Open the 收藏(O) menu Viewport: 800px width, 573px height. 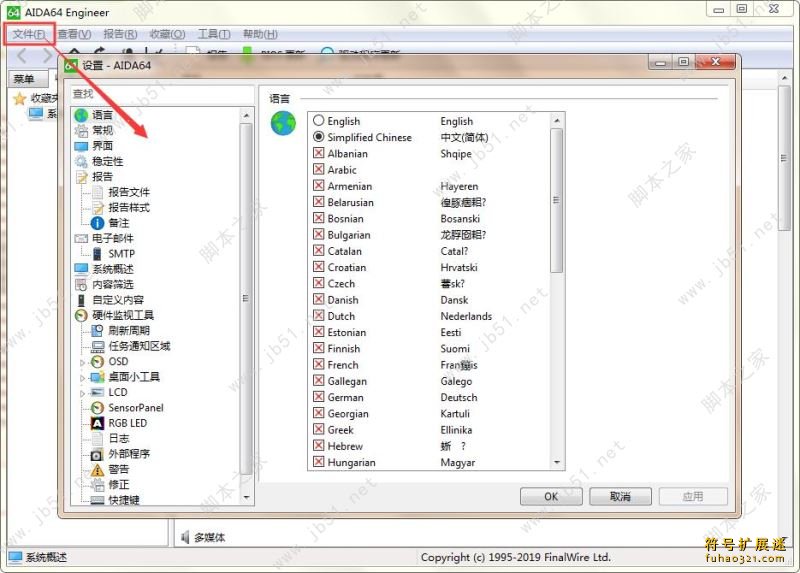pyautogui.click(x=167, y=34)
